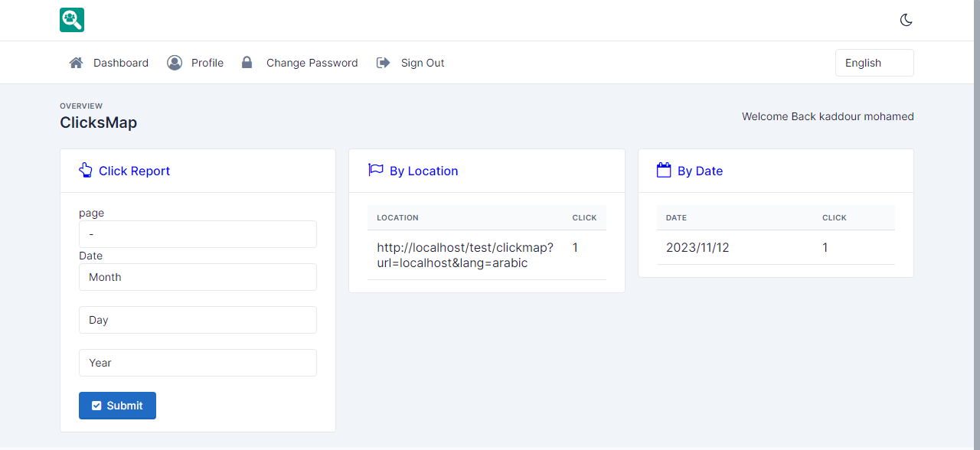980x450 pixels.
Task: Click the green paw magnifier logo
Action: point(72,20)
